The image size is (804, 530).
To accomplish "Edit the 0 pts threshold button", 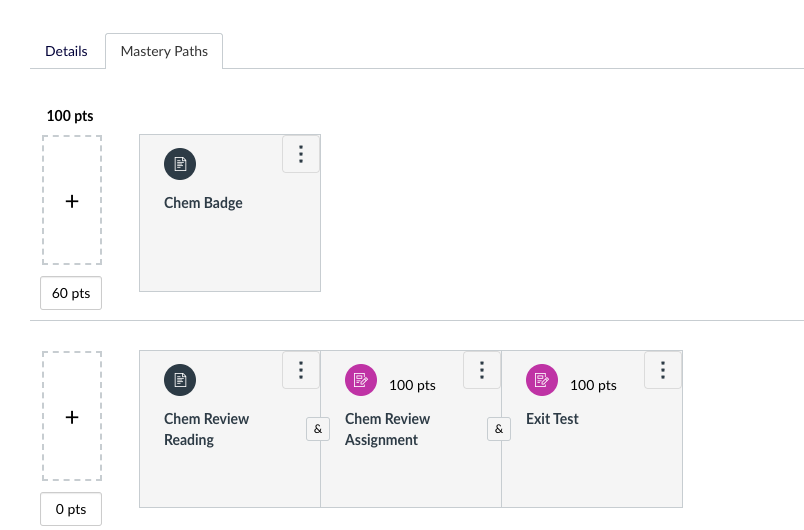I will coord(71,509).
